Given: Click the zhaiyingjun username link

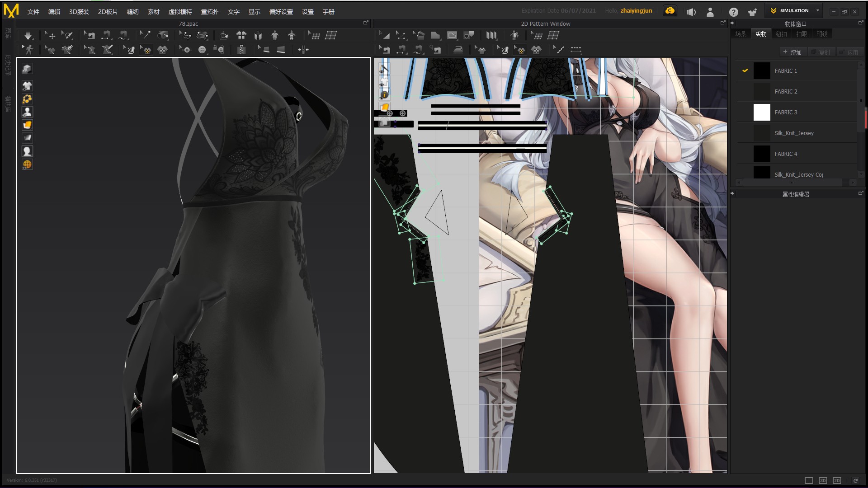Looking at the screenshot, I should 636,11.
